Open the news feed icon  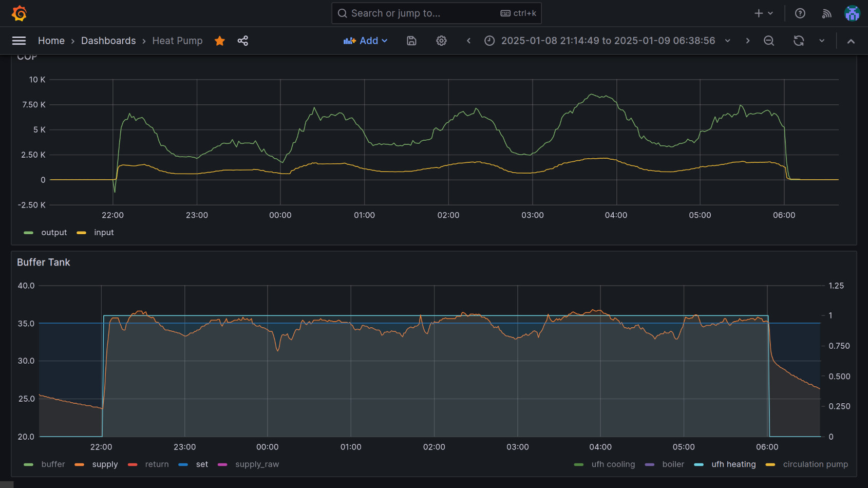tap(826, 13)
